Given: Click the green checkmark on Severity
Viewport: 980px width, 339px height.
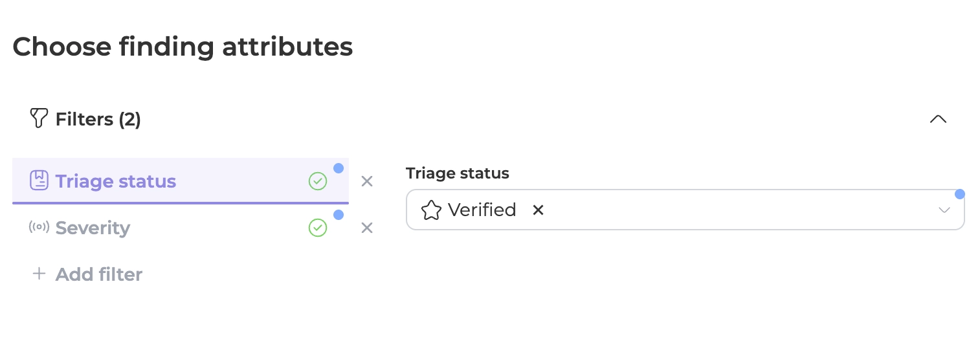Looking at the screenshot, I should (x=318, y=228).
